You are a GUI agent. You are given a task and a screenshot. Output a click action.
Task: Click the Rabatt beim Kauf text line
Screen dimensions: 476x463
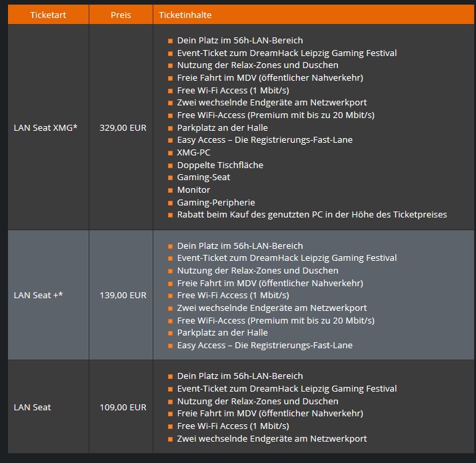(x=311, y=215)
